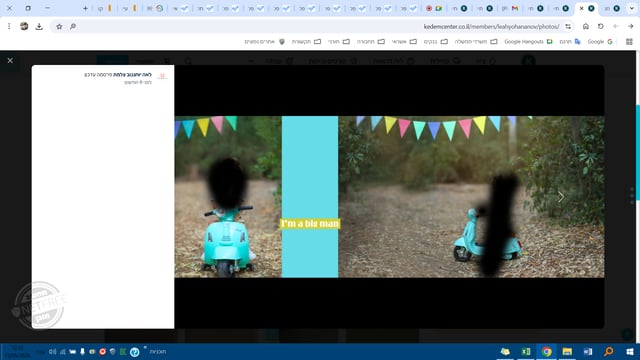Open Microsoft Word from the taskbar

click(588, 351)
